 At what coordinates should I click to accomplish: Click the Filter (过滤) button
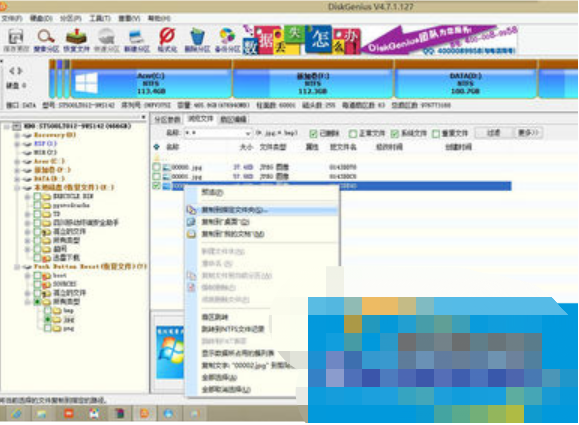coord(494,133)
